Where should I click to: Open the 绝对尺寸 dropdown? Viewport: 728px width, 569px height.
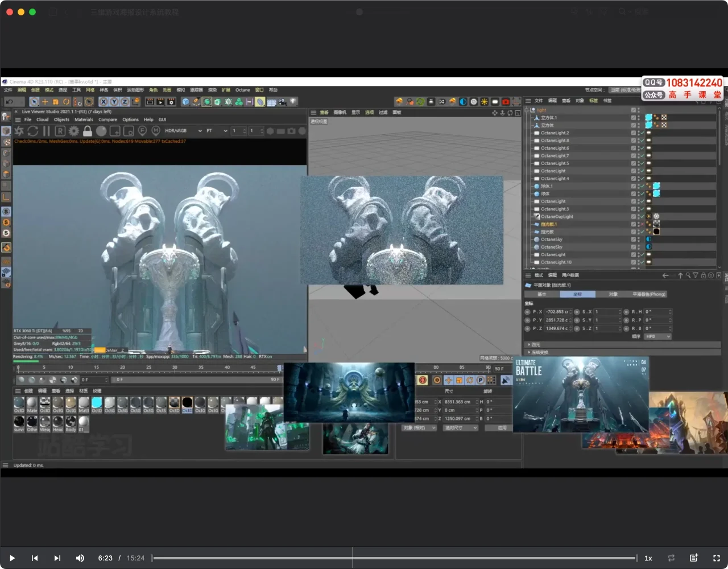coord(461,427)
